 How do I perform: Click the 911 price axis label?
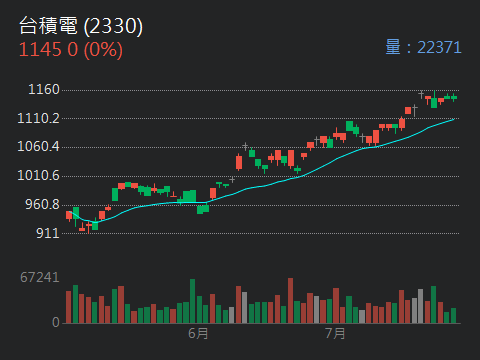pyautogui.click(x=48, y=233)
